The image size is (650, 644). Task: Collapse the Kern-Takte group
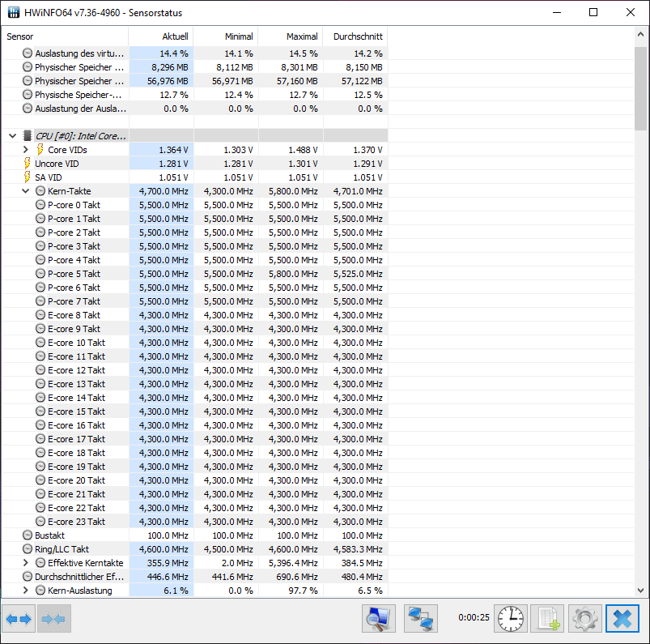(x=26, y=191)
